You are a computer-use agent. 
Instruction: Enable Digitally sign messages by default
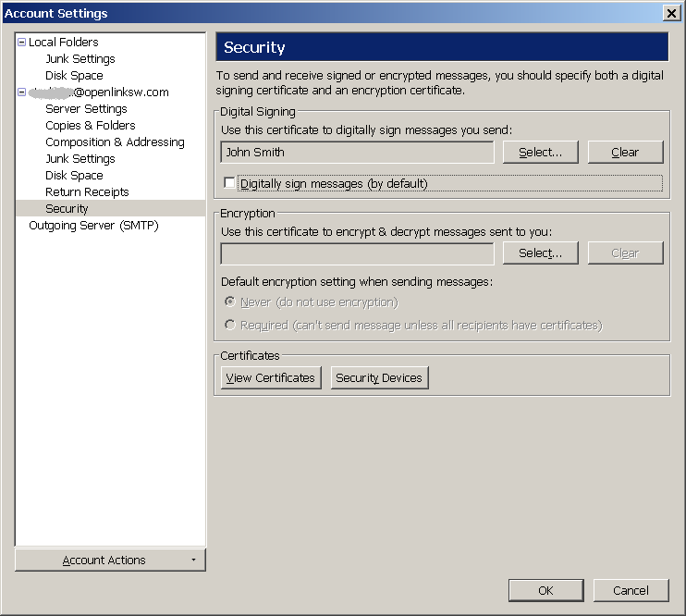coord(228,182)
